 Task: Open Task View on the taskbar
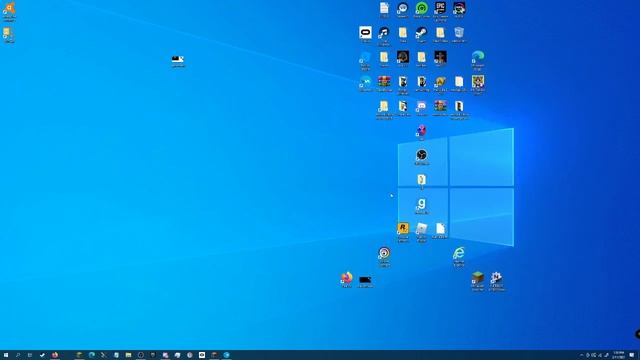30,355
